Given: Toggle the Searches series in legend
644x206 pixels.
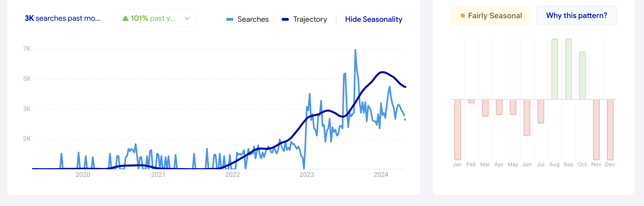Looking at the screenshot, I should [253, 19].
